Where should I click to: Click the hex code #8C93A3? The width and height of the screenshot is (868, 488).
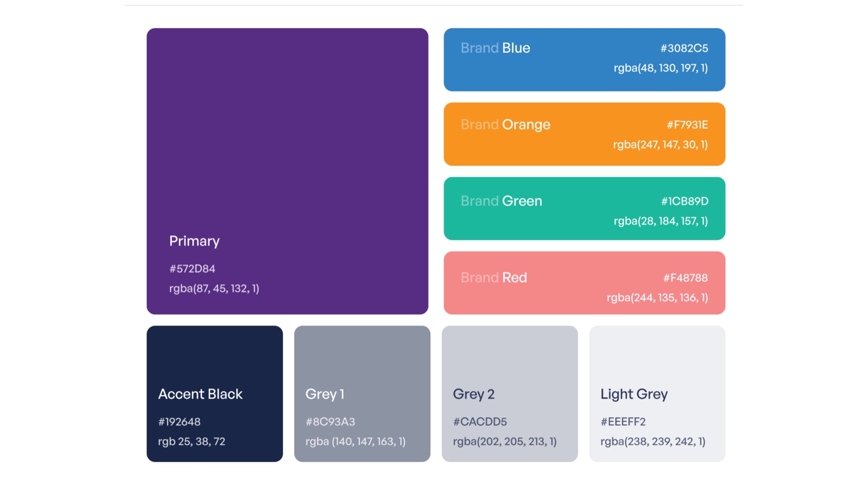coord(330,422)
